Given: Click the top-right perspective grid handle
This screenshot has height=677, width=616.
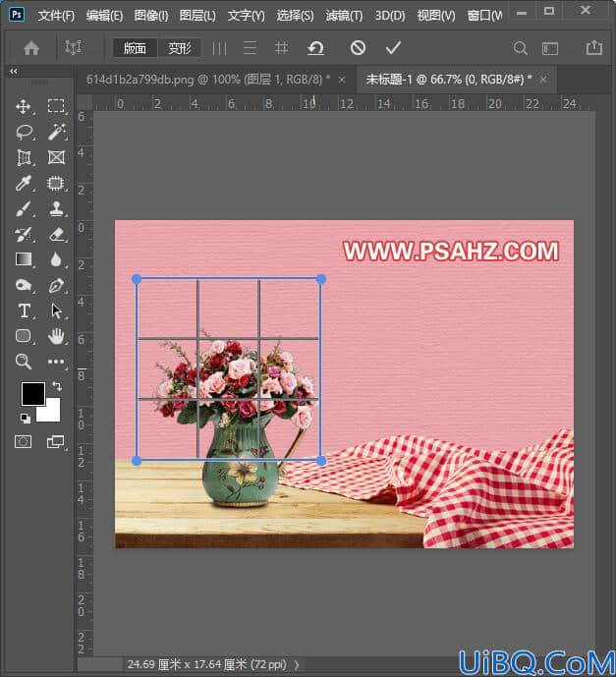Looking at the screenshot, I should tap(321, 279).
